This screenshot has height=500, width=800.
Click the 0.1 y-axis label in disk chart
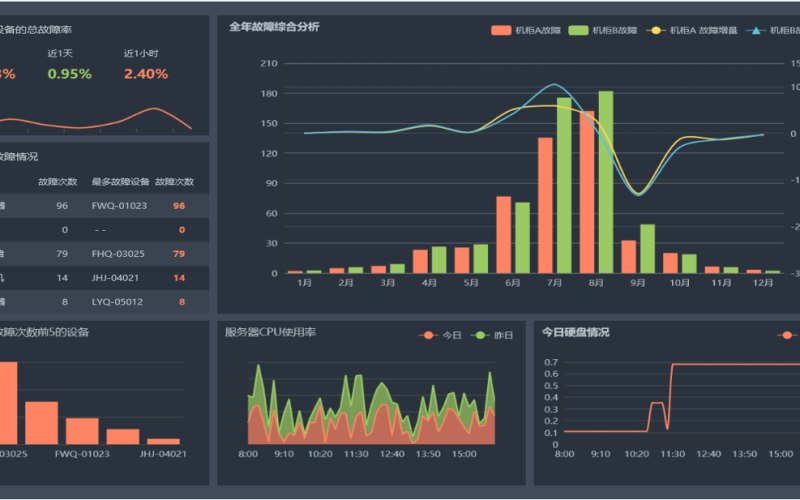tap(551, 433)
